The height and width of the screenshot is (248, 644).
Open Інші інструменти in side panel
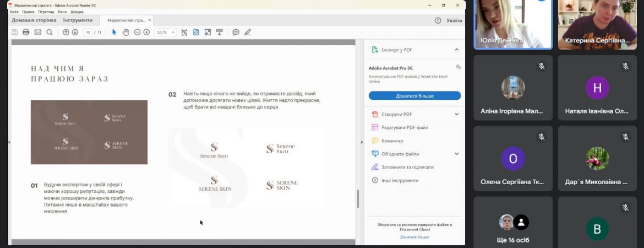tap(395, 180)
